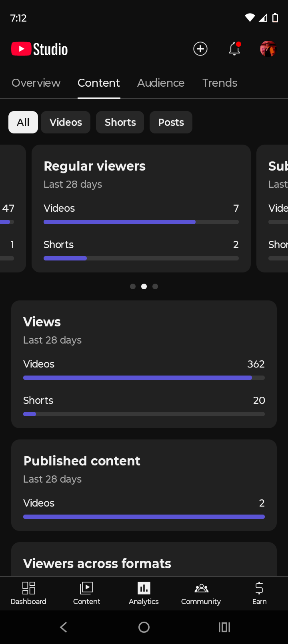Open the notifications bell
The image size is (288, 644).
[x=234, y=49]
